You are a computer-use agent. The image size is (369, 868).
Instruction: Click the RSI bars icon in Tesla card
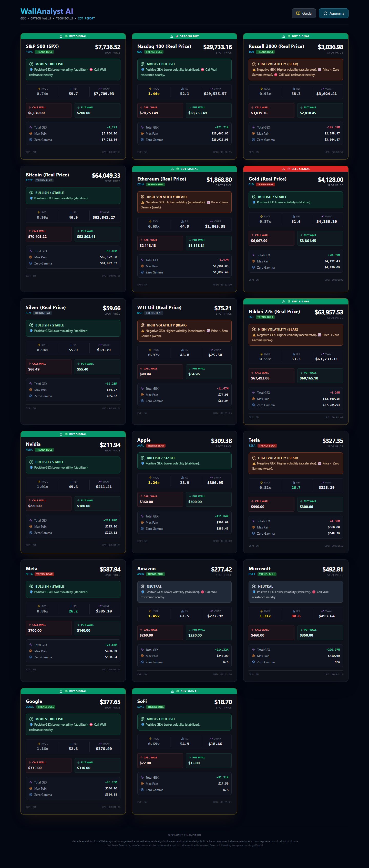(x=294, y=483)
